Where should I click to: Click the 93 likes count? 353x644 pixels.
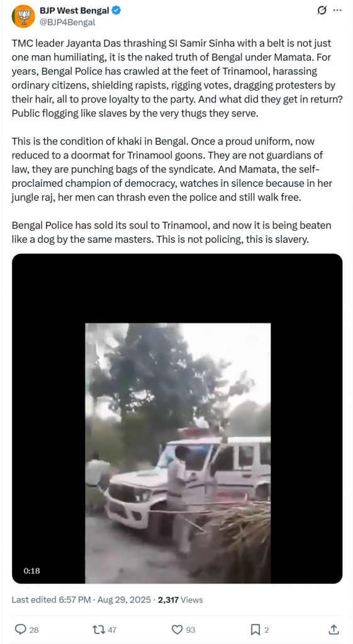190,629
